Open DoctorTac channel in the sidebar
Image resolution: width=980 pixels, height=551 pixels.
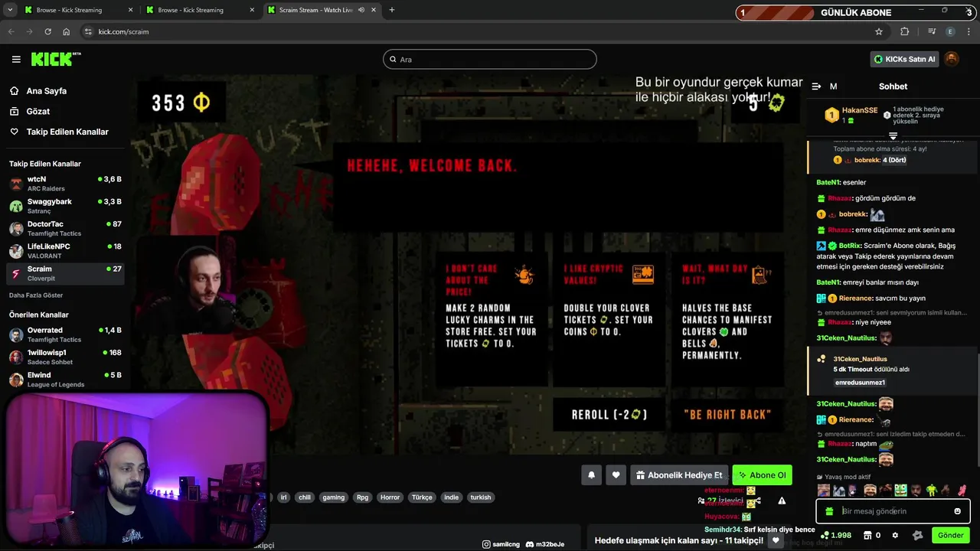65,228
